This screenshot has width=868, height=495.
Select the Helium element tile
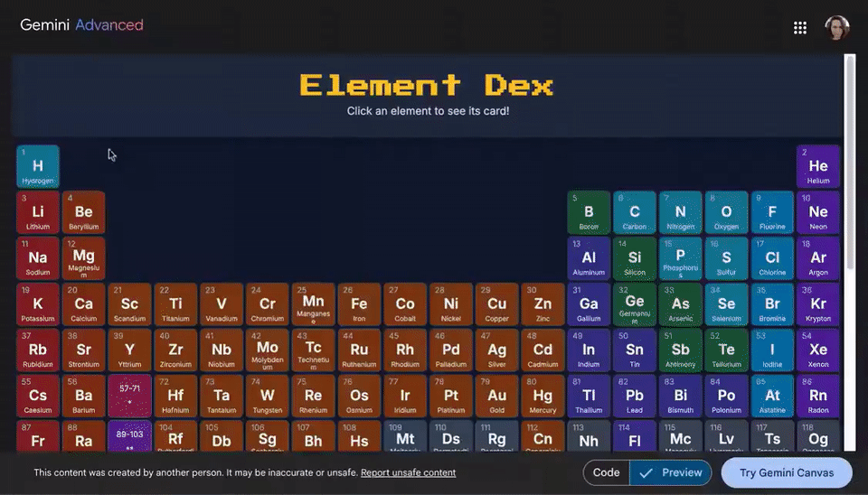[818, 166]
